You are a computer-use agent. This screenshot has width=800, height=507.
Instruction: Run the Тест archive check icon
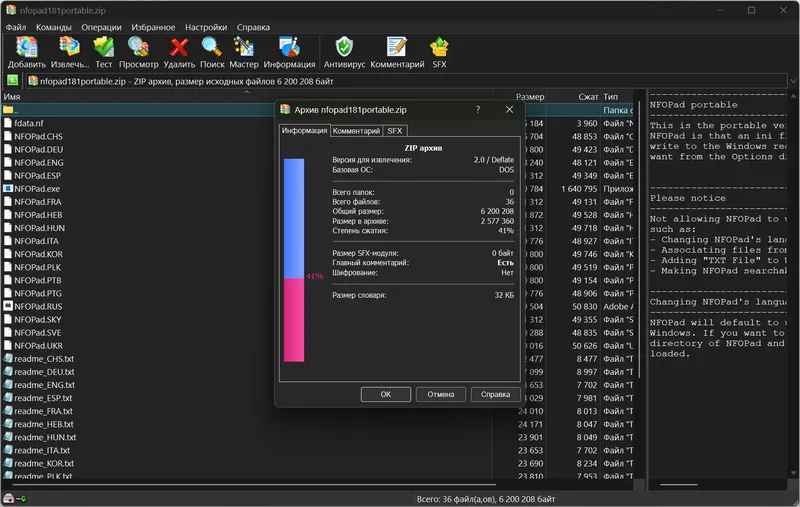pos(104,47)
